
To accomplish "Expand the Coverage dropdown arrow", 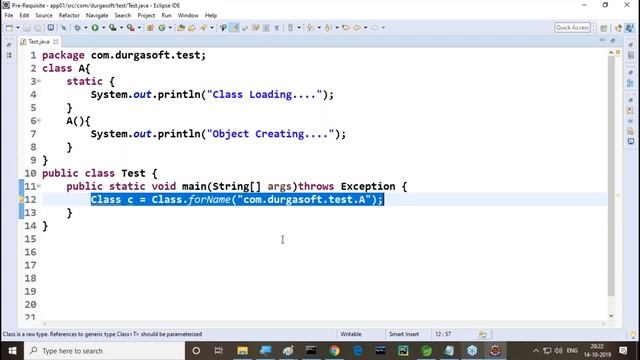I will pos(121,28).
